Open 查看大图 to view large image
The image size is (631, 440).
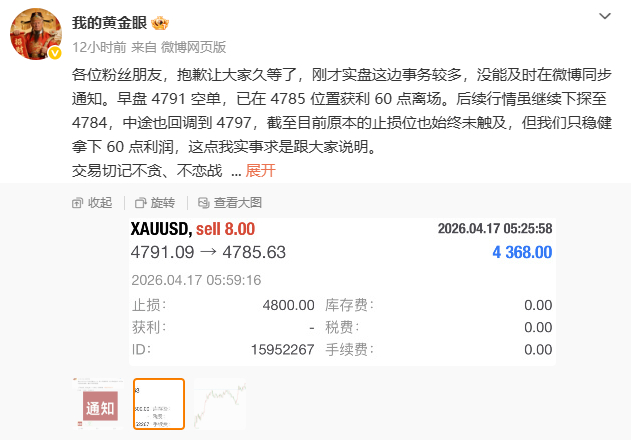tap(230, 202)
